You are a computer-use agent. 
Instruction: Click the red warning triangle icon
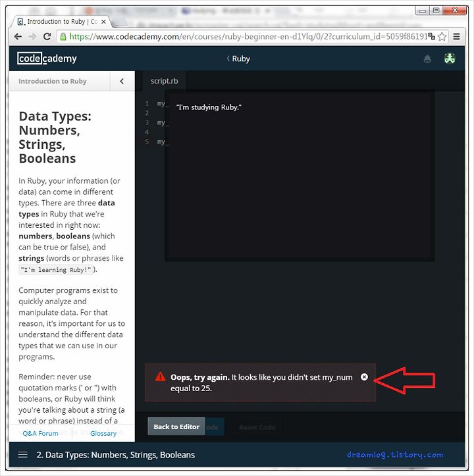pos(161,377)
